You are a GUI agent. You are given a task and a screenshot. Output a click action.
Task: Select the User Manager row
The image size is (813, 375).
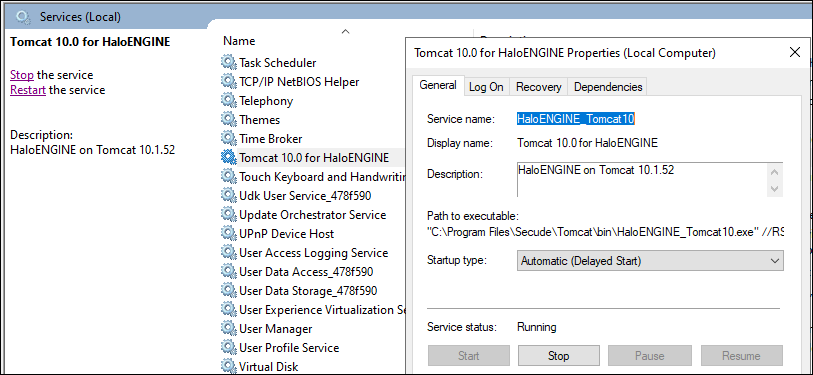[x=313, y=328]
